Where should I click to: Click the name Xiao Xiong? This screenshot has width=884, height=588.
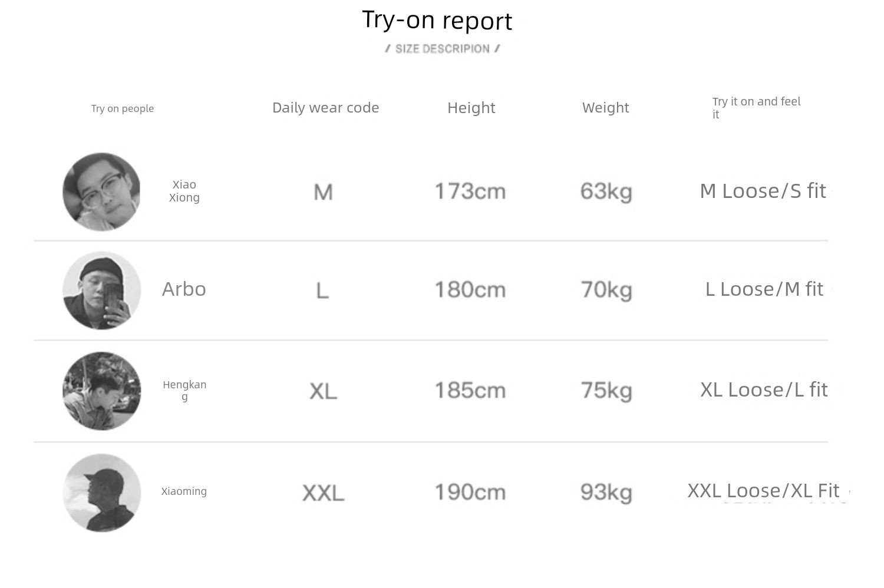(184, 191)
